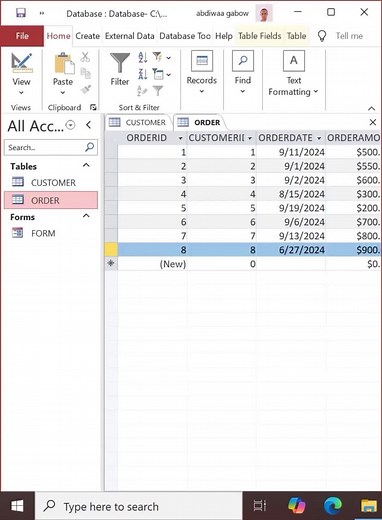Switch to External Data tab
The image size is (382, 520).
tap(130, 36)
